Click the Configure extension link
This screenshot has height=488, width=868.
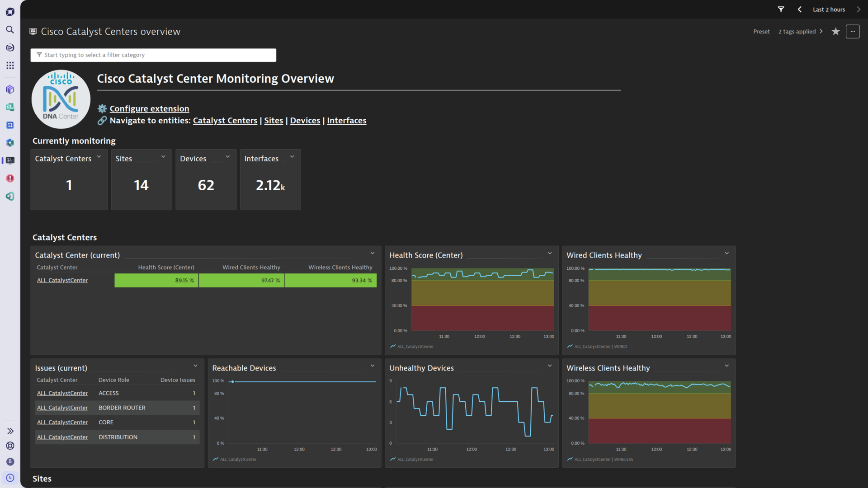[149, 108]
